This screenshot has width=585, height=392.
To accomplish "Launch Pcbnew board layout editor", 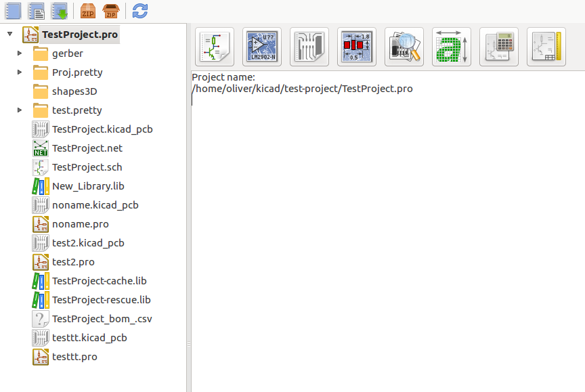I will [x=309, y=47].
